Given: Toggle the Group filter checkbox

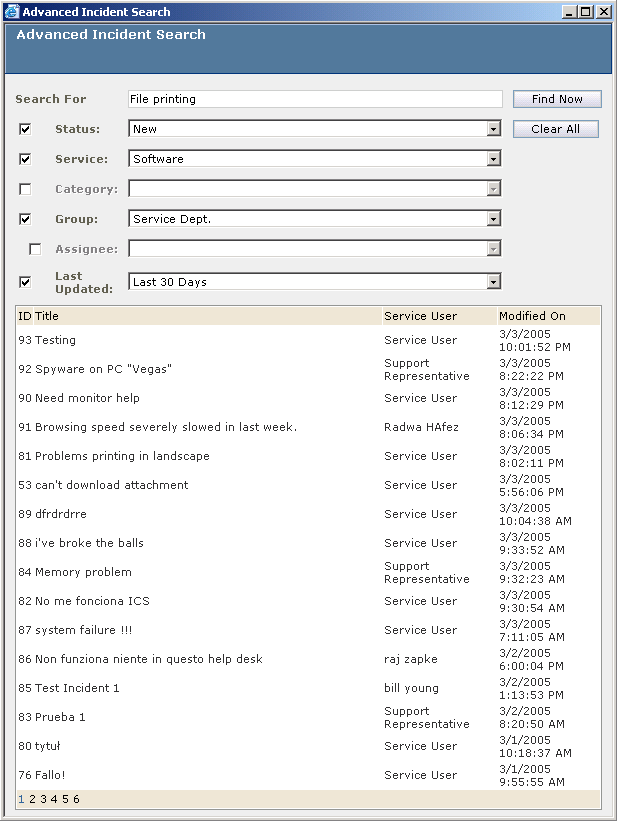Looking at the screenshot, I should coord(25,219).
